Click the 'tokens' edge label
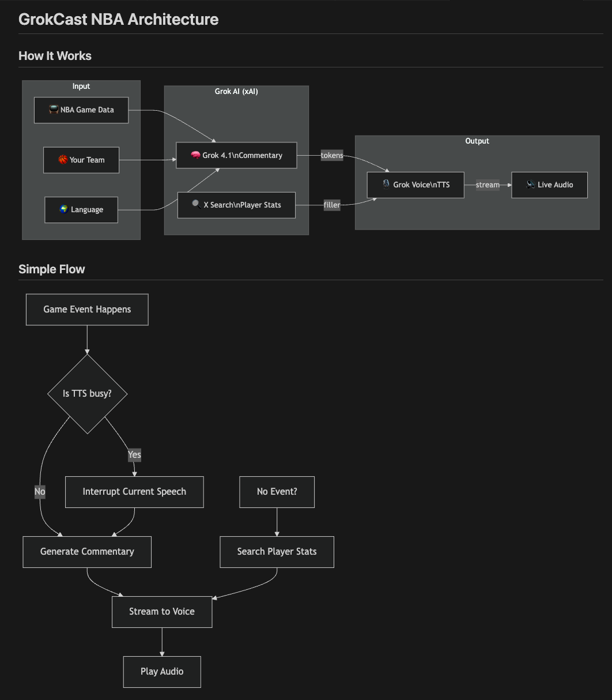This screenshot has width=612, height=700. point(332,155)
